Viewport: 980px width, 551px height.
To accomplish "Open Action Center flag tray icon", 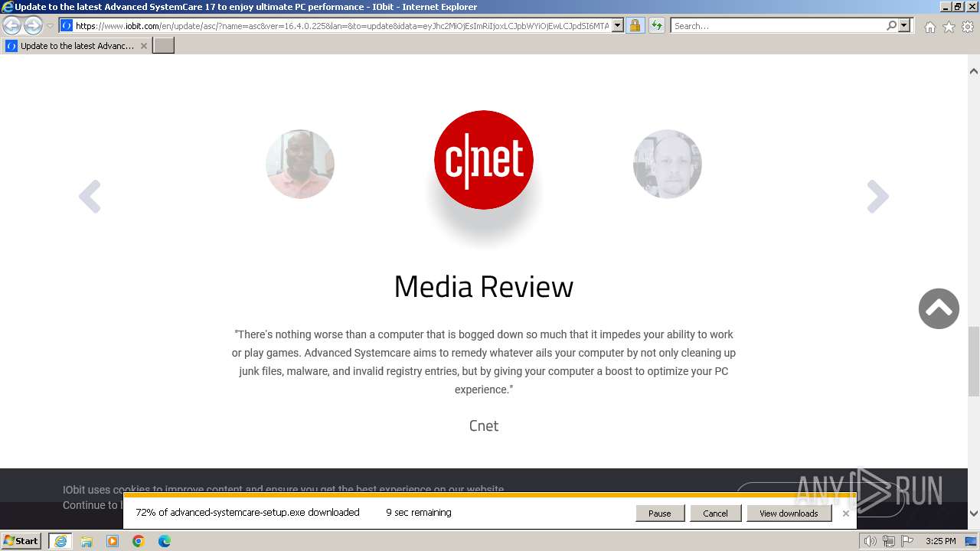I will (x=907, y=541).
